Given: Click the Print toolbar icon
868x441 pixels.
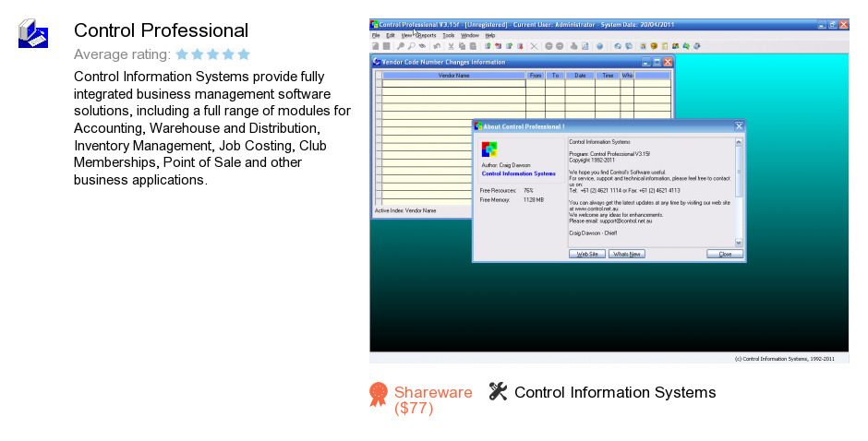Looking at the screenshot, I should (574, 46).
